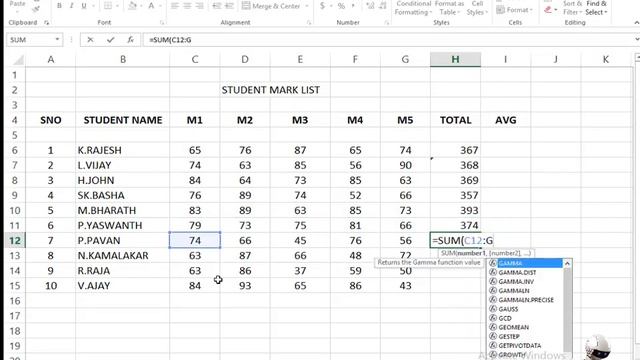Select cell with P.PAVAN
Viewport: 640px width, 360px height.
point(122,240)
